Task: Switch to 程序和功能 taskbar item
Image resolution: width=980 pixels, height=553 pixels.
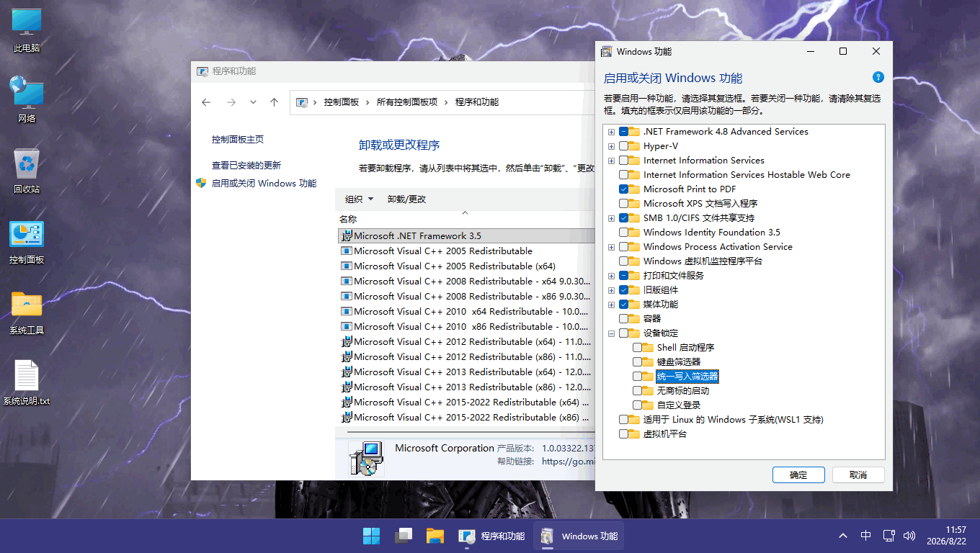Action: point(491,536)
